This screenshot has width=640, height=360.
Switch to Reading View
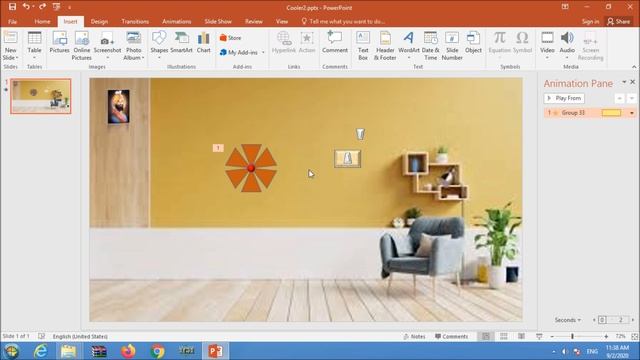tap(521, 336)
